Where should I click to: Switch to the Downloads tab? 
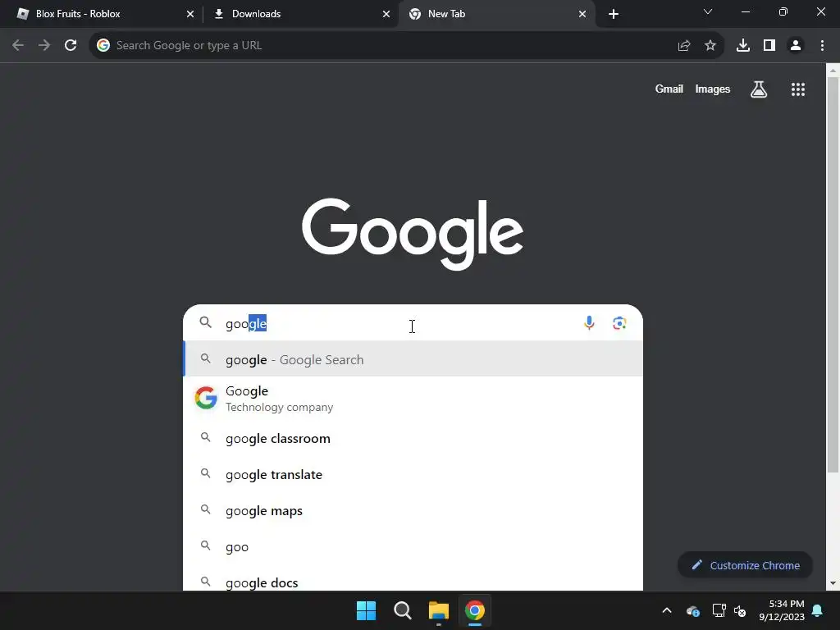pos(300,14)
